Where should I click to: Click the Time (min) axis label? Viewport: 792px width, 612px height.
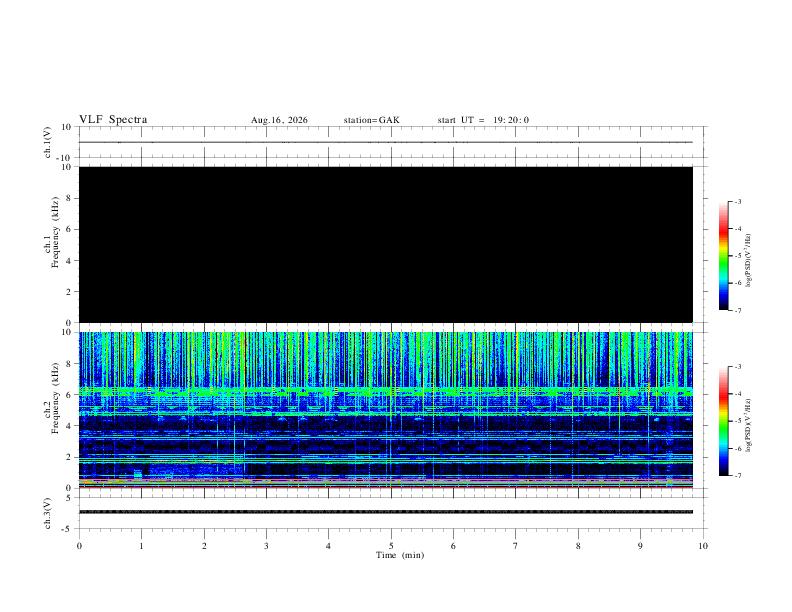point(400,555)
